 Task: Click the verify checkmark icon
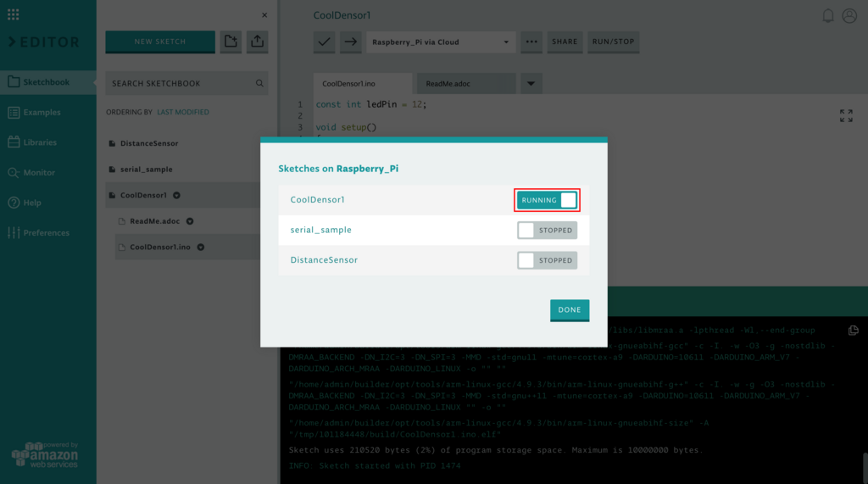(x=325, y=42)
